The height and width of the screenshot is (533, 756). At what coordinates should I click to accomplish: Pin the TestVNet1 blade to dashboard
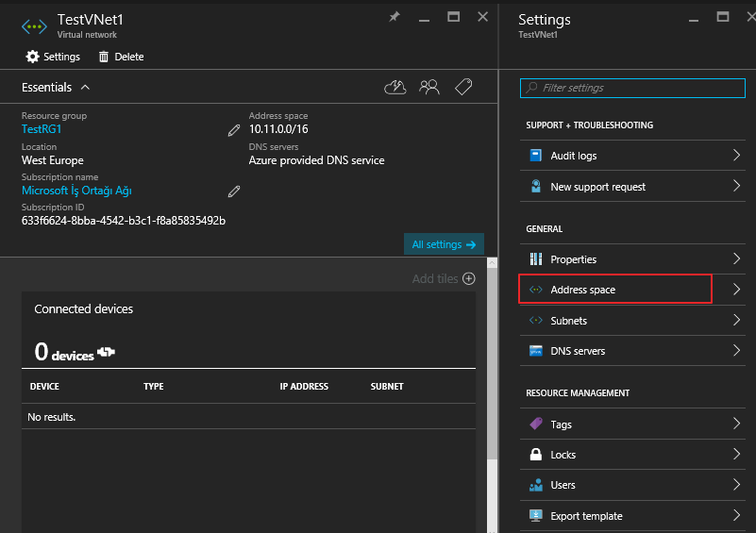coord(395,17)
